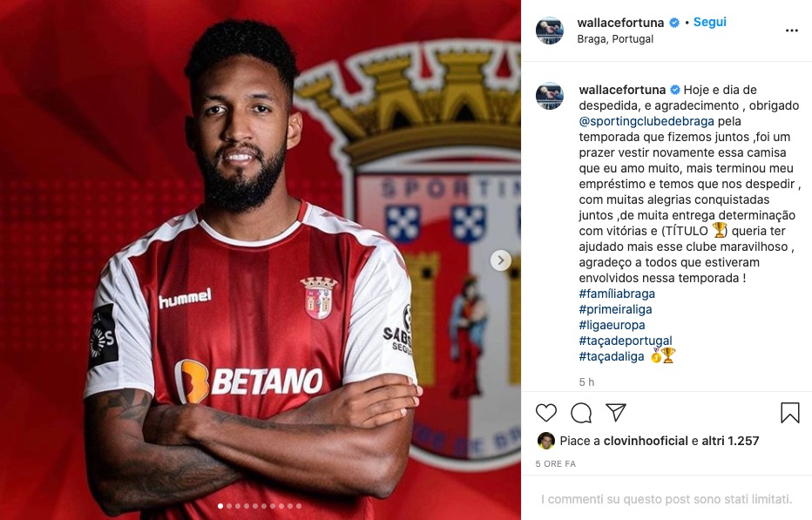The width and height of the screenshot is (812, 520).
Task: Go to next photo with carousel arrow
Action: coord(501,260)
